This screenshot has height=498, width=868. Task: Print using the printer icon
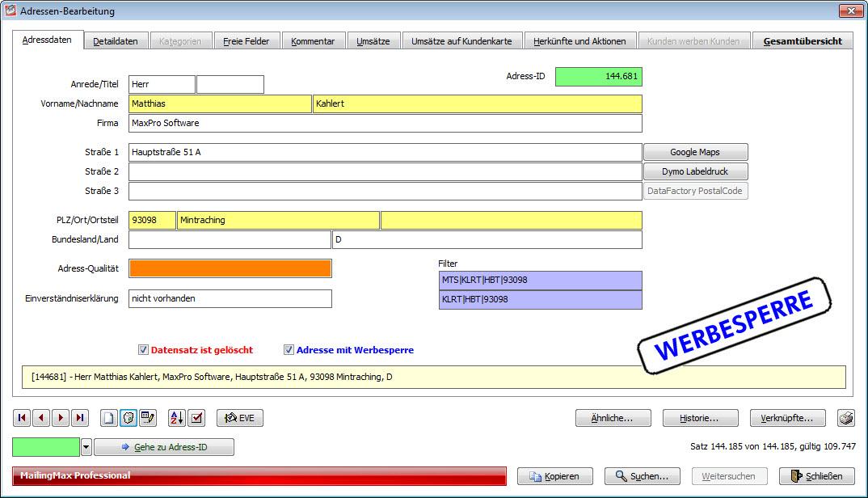coord(845,418)
